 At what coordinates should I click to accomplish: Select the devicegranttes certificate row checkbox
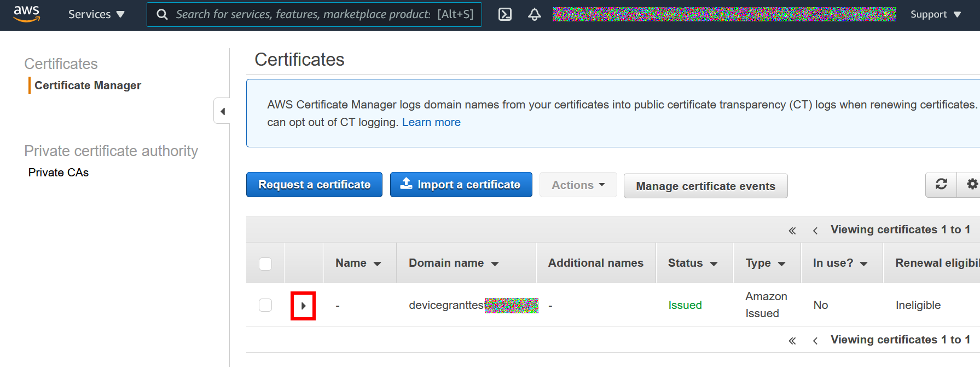click(x=265, y=305)
